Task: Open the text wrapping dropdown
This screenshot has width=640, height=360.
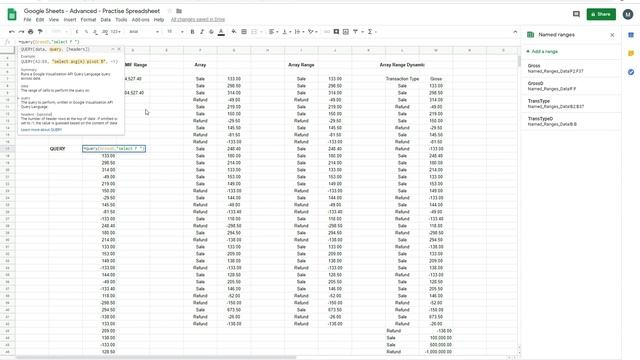Action: (x=299, y=31)
